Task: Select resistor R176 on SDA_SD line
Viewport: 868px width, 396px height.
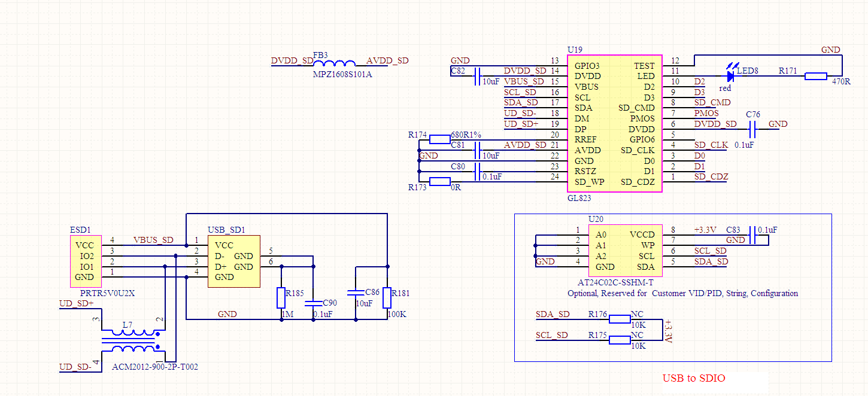Action: pyautogui.click(x=620, y=319)
